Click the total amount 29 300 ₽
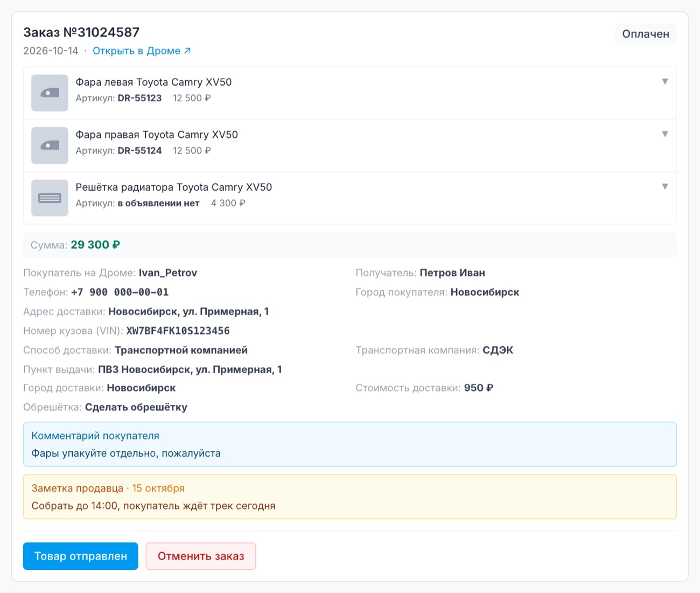This screenshot has height=593, width=700. [95, 245]
